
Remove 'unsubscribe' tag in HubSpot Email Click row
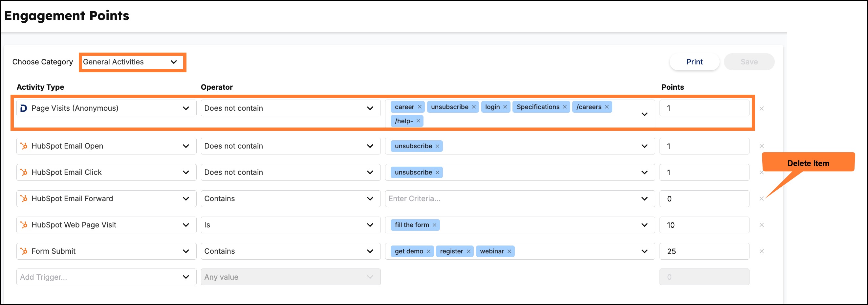coord(437,173)
